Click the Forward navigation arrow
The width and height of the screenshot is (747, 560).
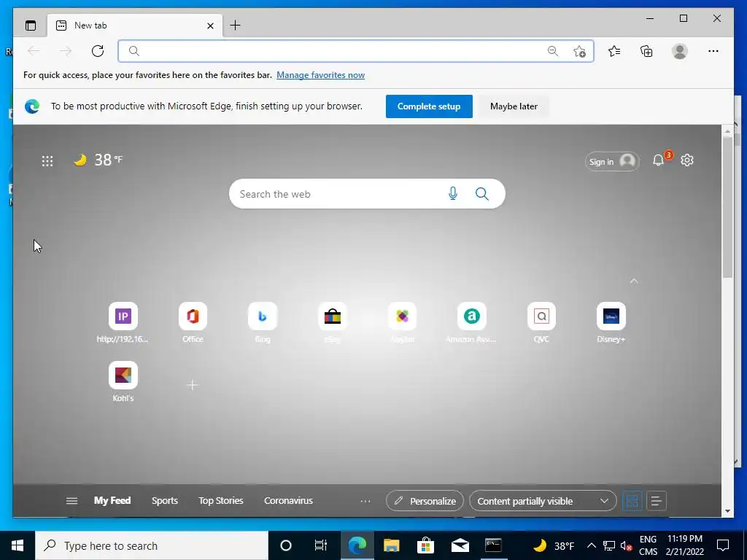(66, 51)
